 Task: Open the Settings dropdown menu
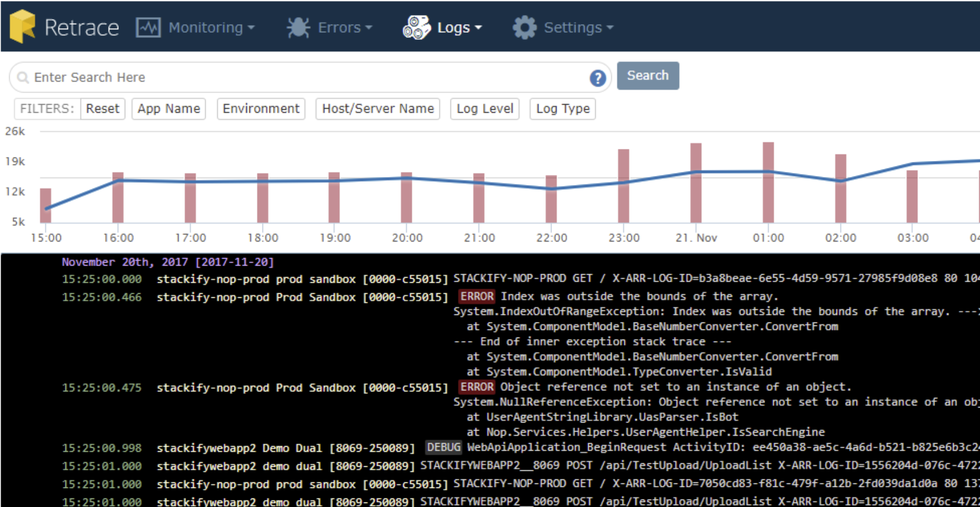pyautogui.click(x=578, y=28)
